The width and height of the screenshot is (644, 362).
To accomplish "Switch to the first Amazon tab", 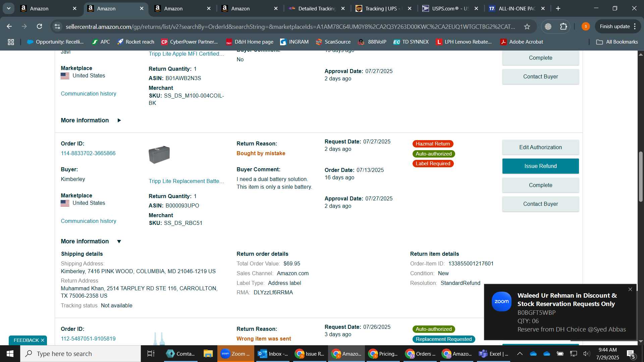I will tap(49, 8).
